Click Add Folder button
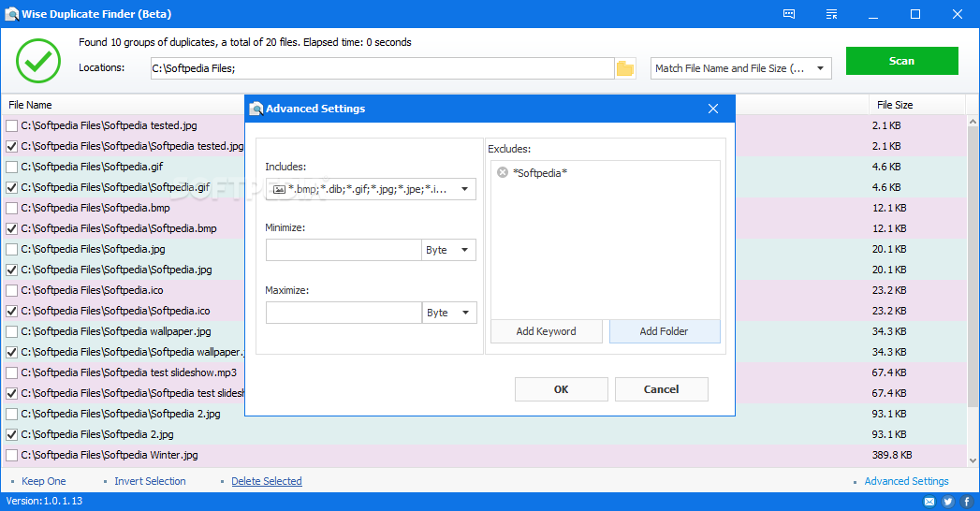Image resolution: width=980 pixels, height=511 pixels. point(665,331)
